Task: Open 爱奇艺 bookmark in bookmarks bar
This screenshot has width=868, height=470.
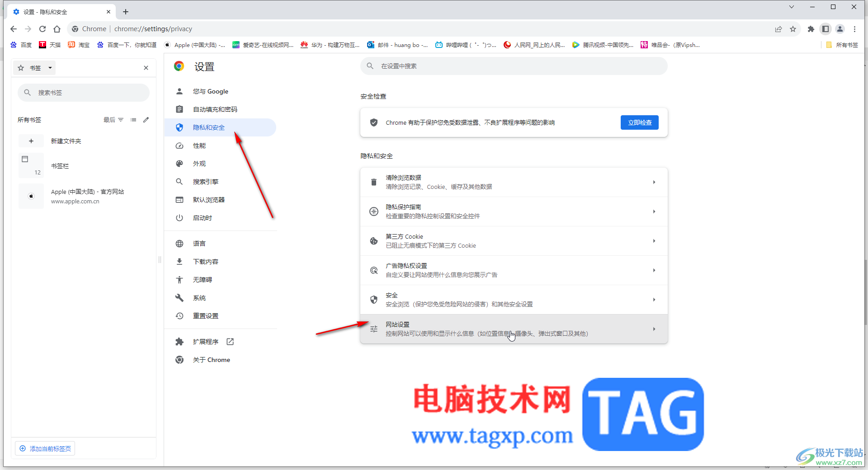Action: click(x=263, y=45)
